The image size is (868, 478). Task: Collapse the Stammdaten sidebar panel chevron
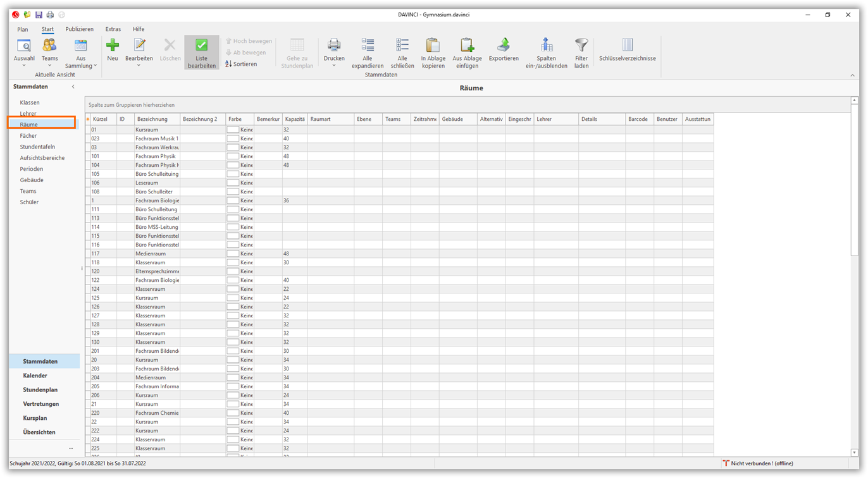click(x=73, y=87)
